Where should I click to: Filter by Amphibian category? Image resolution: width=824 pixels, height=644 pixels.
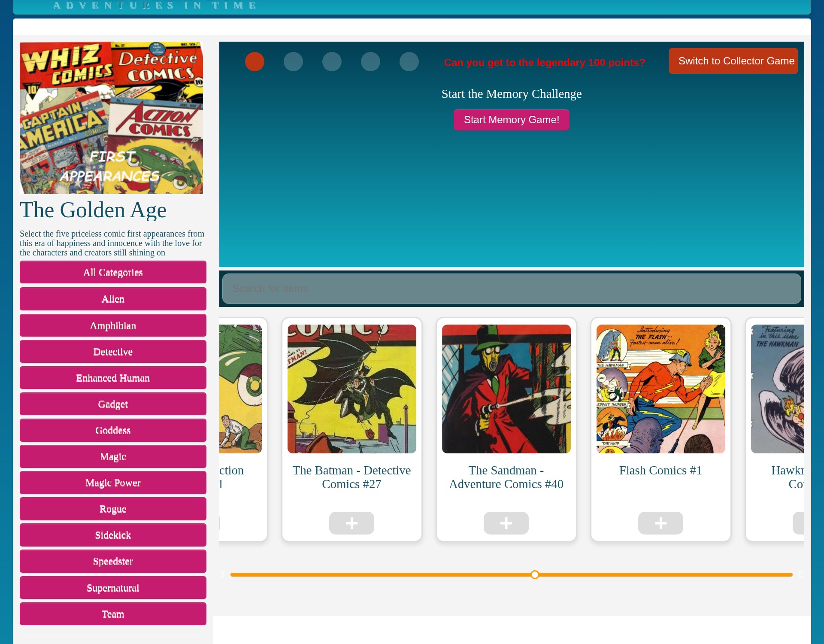(x=113, y=325)
